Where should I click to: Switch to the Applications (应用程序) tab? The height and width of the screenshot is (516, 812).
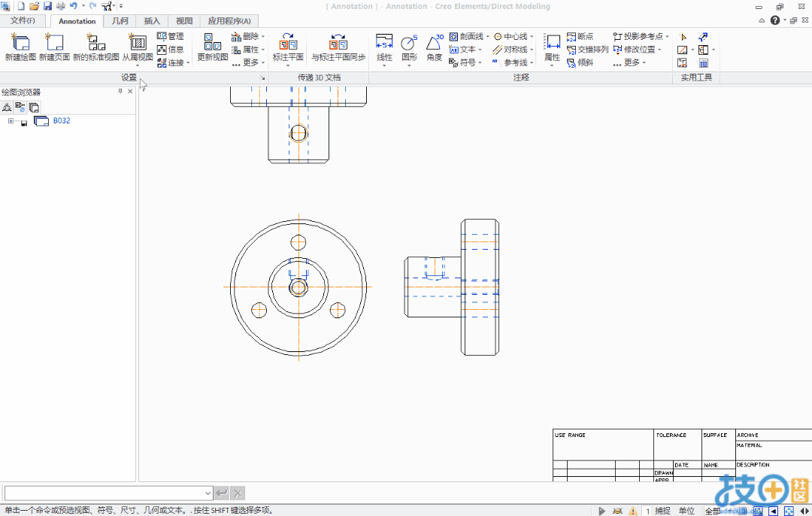pos(229,21)
